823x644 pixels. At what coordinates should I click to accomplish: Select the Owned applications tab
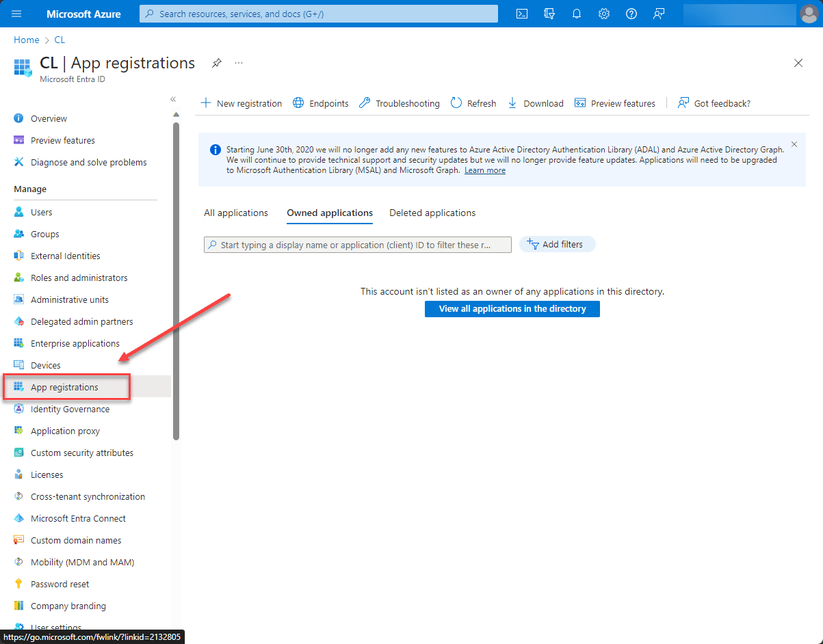[x=330, y=213]
